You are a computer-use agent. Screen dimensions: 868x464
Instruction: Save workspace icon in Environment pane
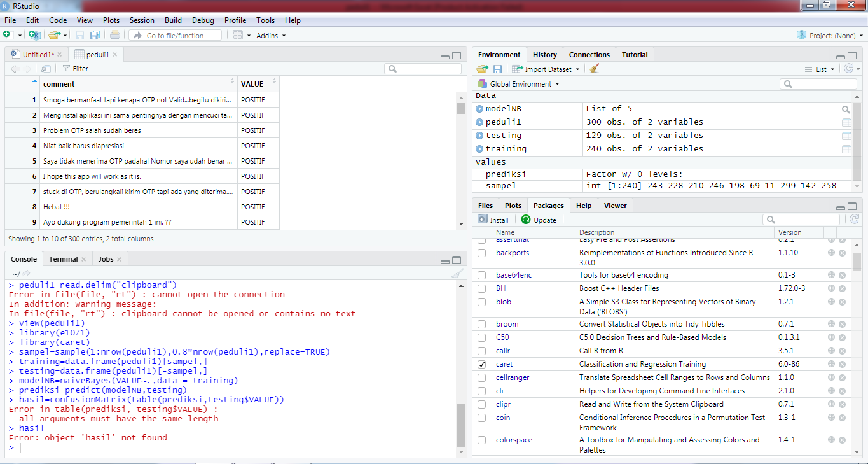point(497,69)
